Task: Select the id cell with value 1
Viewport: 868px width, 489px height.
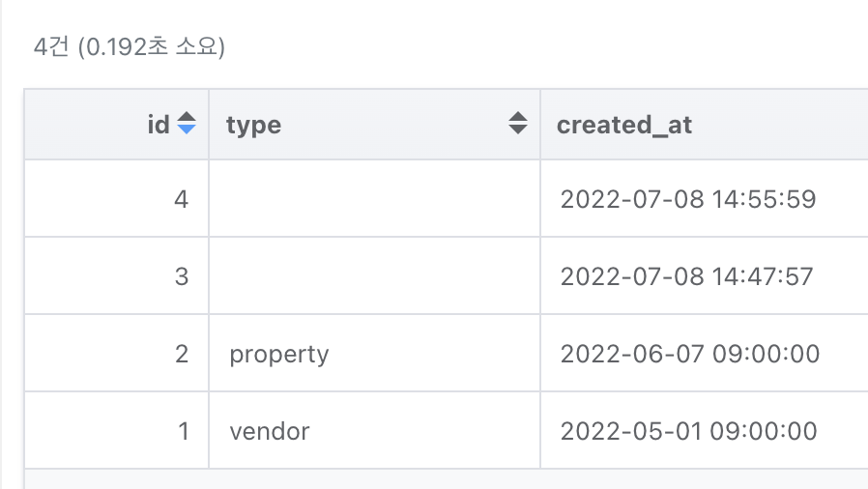Action: pos(117,431)
